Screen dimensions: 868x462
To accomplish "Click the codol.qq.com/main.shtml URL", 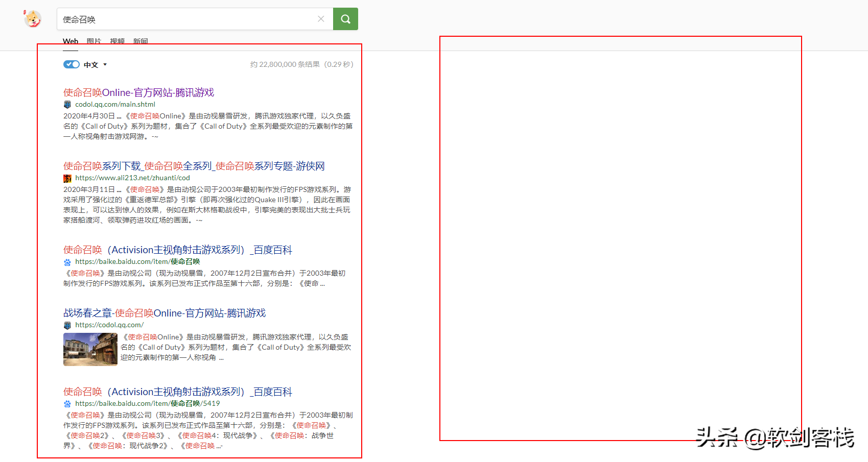I will tap(115, 104).
